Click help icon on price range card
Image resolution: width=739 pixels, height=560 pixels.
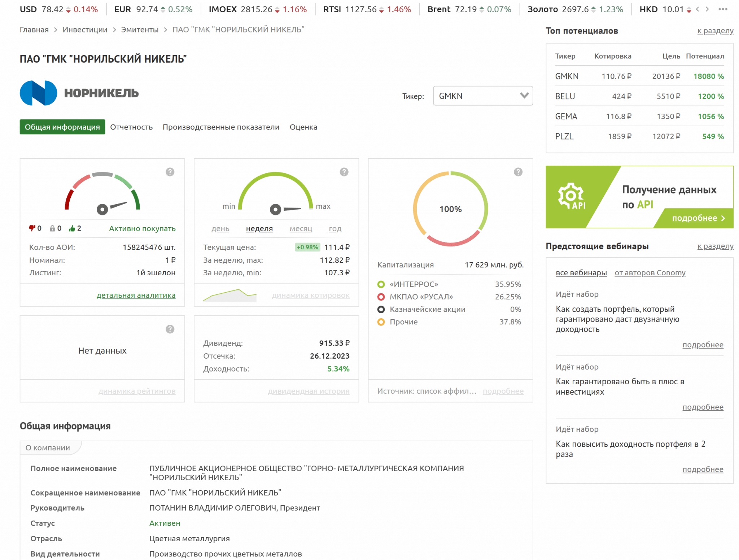click(x=344, y=172)
